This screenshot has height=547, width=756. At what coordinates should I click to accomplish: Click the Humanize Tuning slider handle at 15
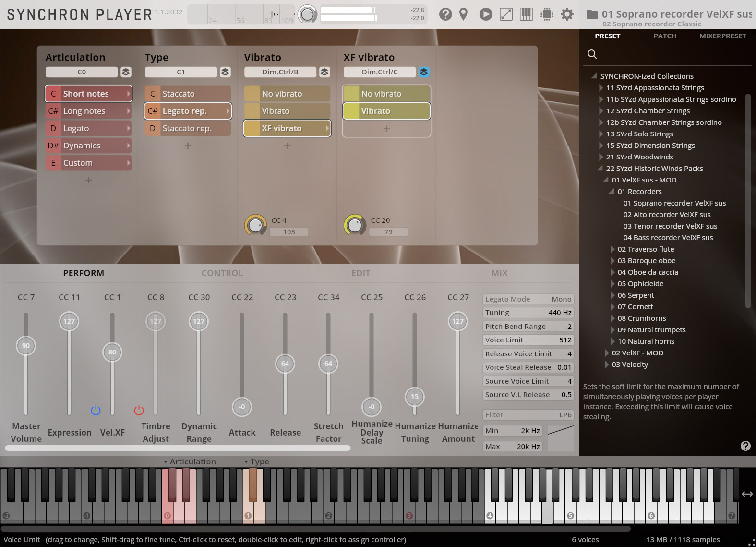click(x=415, y=397)
